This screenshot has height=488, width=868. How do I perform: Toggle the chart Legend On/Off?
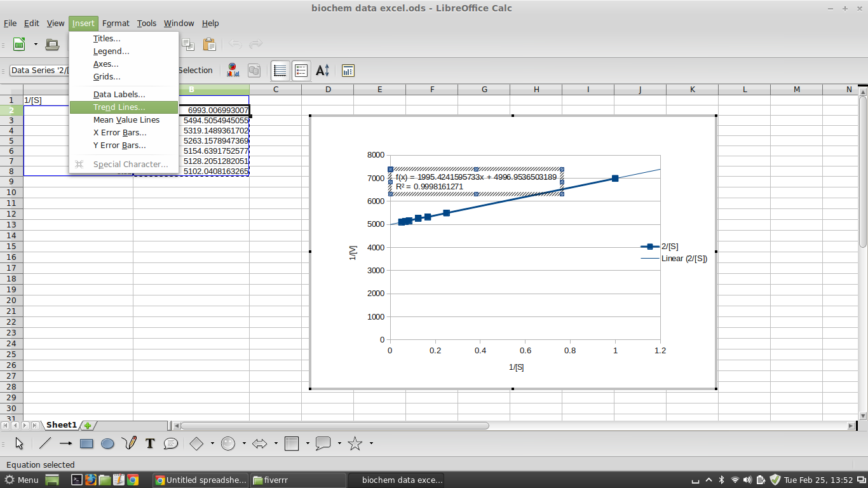click(x=301, y=71)
